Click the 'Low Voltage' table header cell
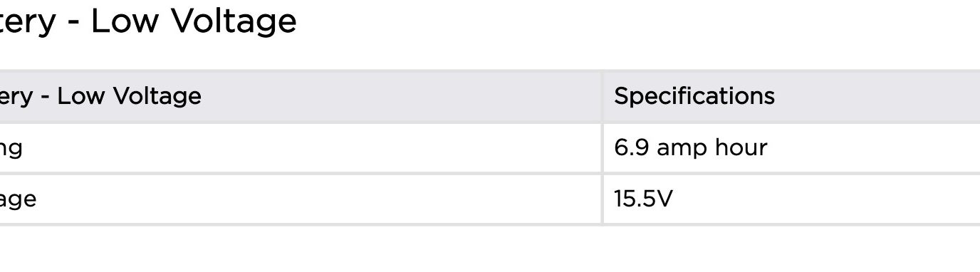 [301, 96]
